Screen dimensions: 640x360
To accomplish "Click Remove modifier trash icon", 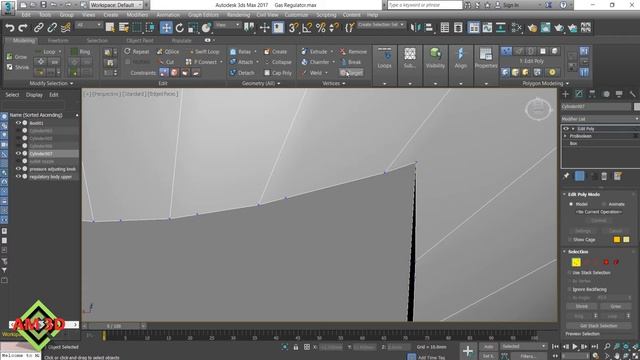I will tap(604, 176).
